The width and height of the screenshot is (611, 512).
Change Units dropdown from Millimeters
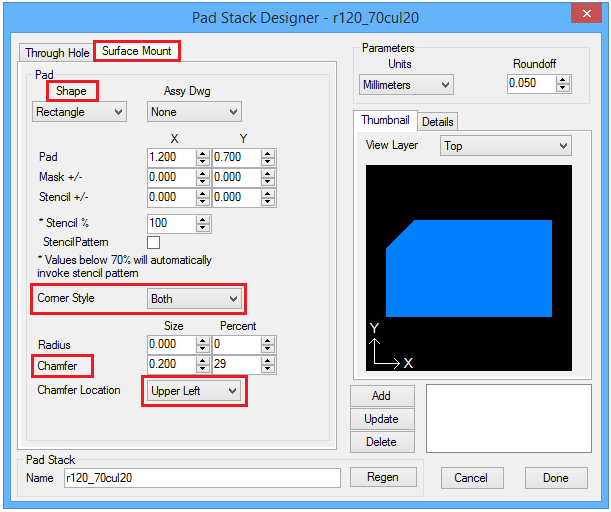click(406, 85)
